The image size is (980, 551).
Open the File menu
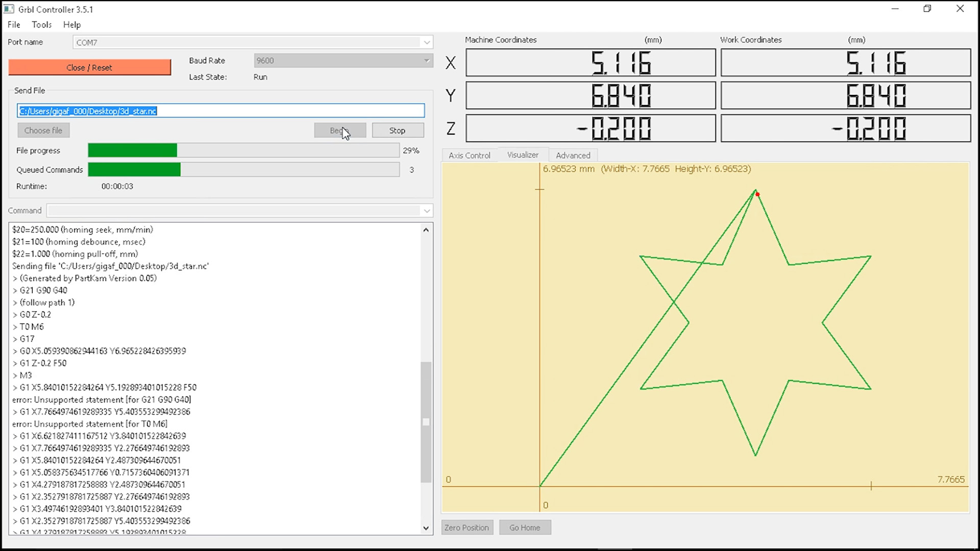(x=14, y=24)
